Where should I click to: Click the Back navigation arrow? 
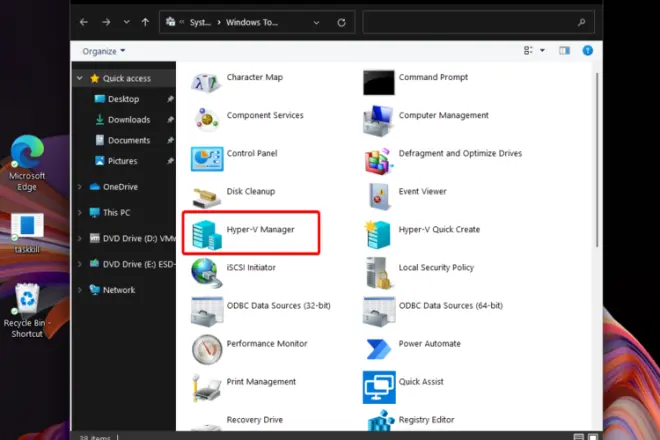(84, 22)
